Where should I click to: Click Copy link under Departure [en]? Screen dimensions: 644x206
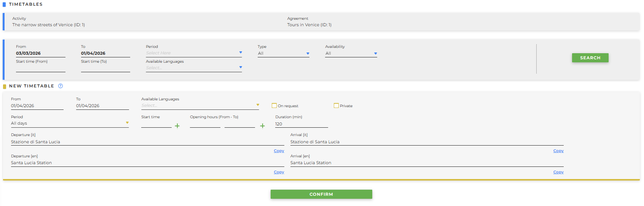[x=279, y=172]
